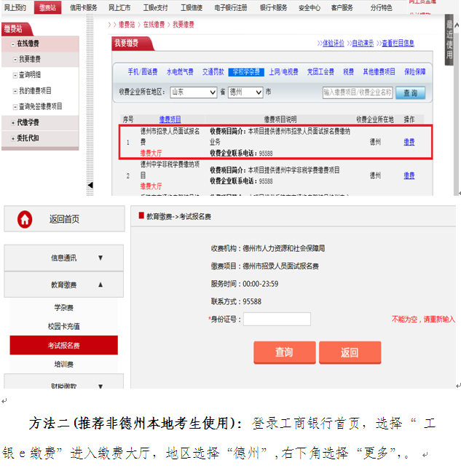Select the highlighted 学校学杂费 category tab
Screen dimensions: 461x476
[246, 72]
